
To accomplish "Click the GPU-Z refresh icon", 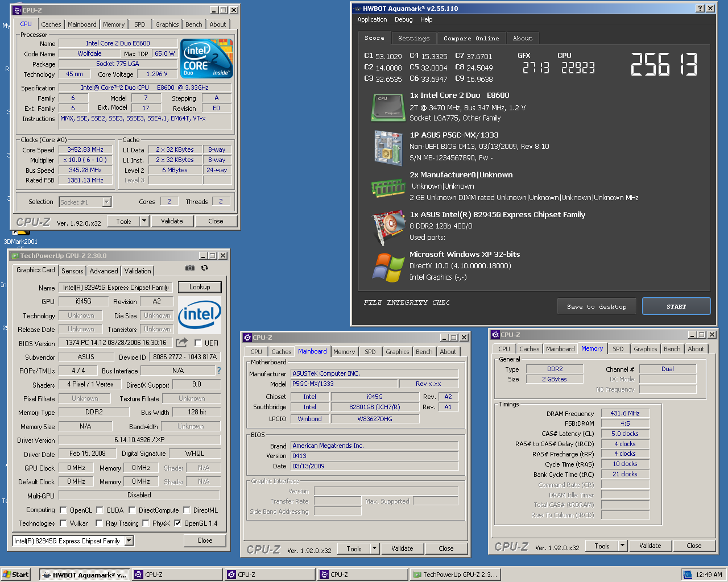I will click(205, 268).
